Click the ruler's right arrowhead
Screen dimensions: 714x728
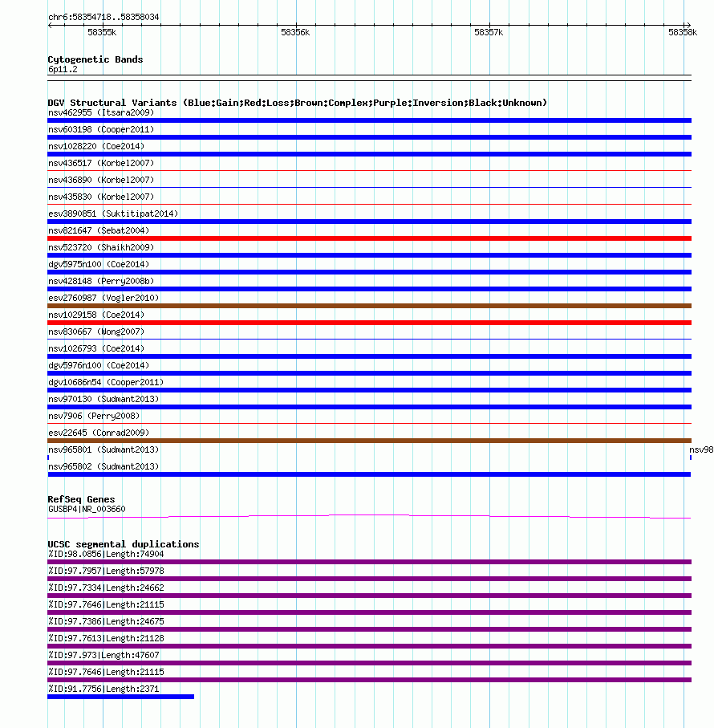[x=688, y=25]
